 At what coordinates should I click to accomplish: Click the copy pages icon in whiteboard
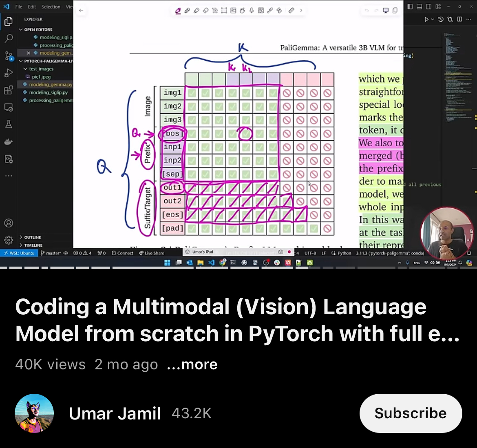coord(395,11)
